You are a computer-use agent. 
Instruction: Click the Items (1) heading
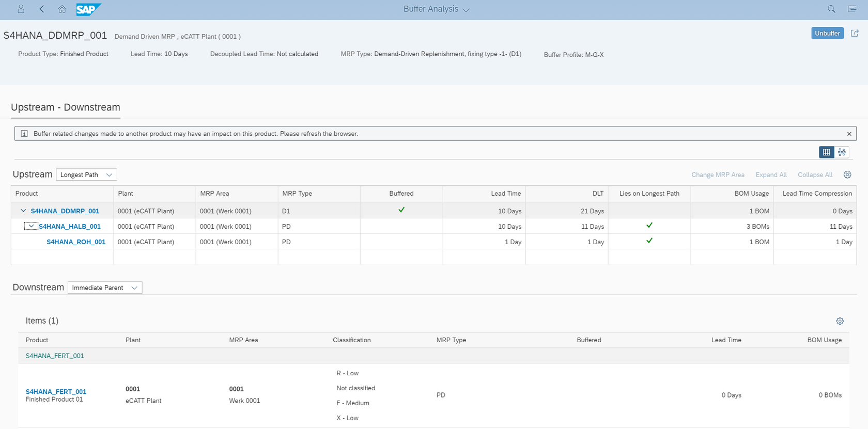click(x=42, y=321)
